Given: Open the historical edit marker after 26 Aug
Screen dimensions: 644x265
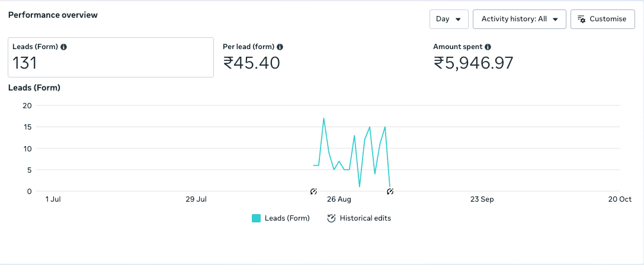Looking at the screenshot, I should pos(390,191).
